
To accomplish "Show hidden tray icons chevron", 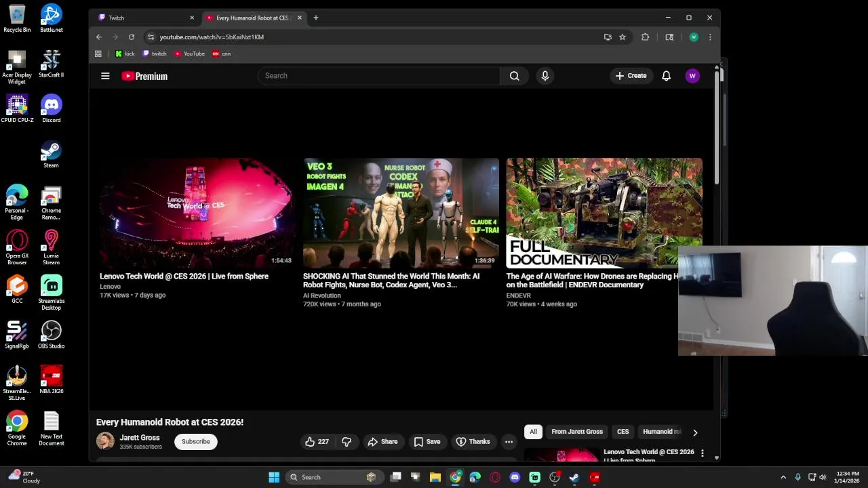I will (x=783, y=477).
